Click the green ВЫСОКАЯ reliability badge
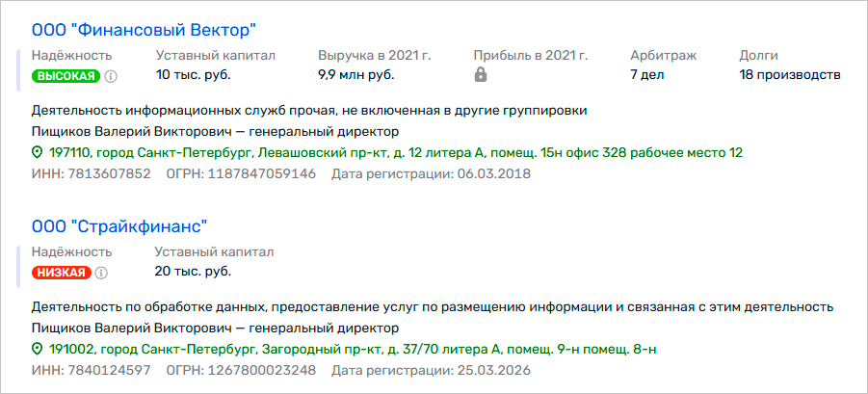This screenshot has height=394, width=868. 66,76
